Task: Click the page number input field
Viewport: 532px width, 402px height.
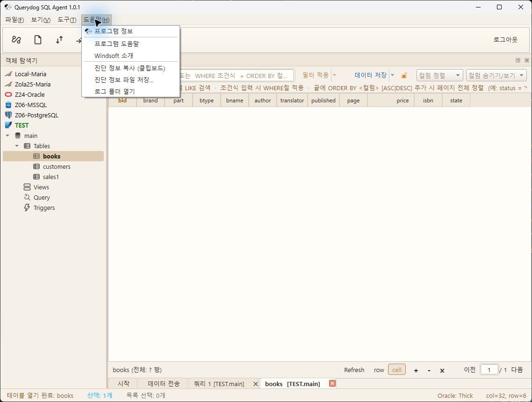Action: click(489, 370)
